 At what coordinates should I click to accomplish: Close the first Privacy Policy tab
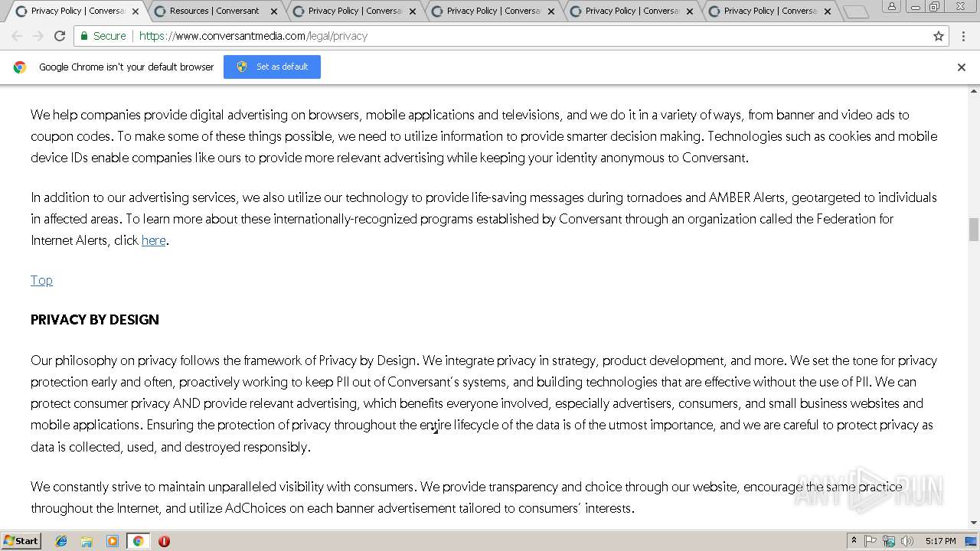tap(136, 11)
